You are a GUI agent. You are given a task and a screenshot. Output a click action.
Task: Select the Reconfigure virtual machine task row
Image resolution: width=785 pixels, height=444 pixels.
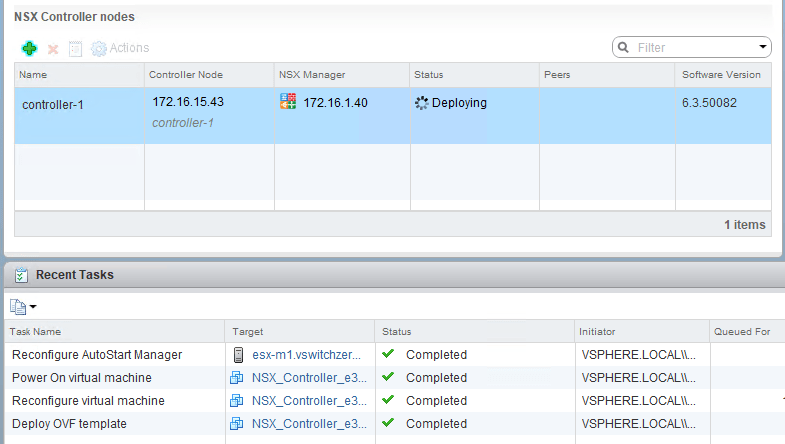pyautogui.click(x=88, y=400)
